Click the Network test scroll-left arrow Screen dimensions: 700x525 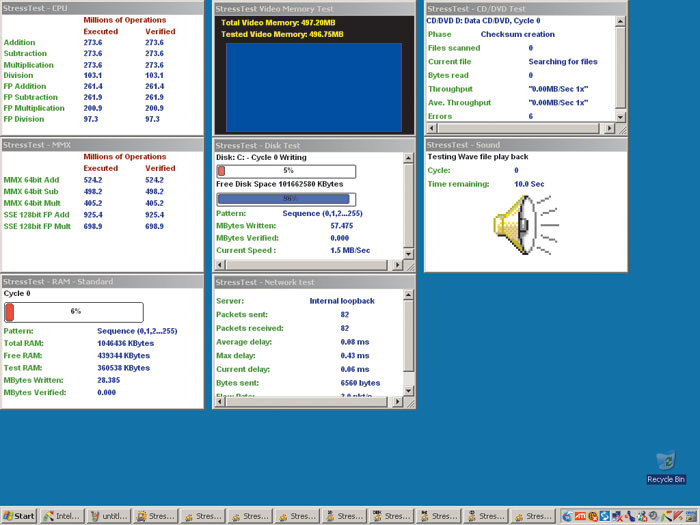coord(220,402)
